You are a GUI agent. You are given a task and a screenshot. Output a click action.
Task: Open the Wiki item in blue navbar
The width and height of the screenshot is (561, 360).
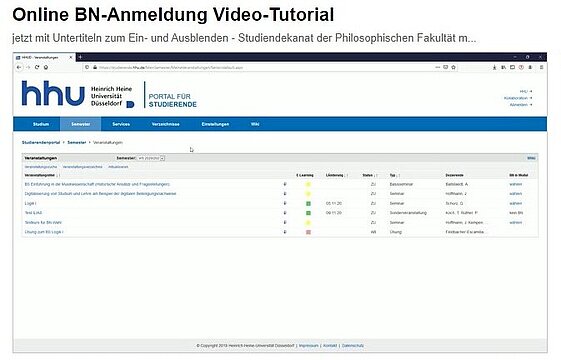pos(255,124)
